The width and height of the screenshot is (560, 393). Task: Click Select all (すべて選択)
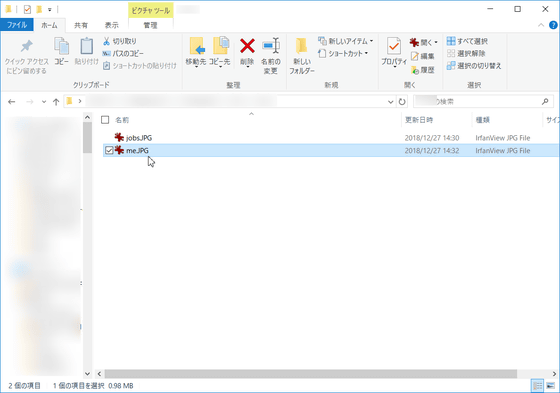[x=467, y=41]
